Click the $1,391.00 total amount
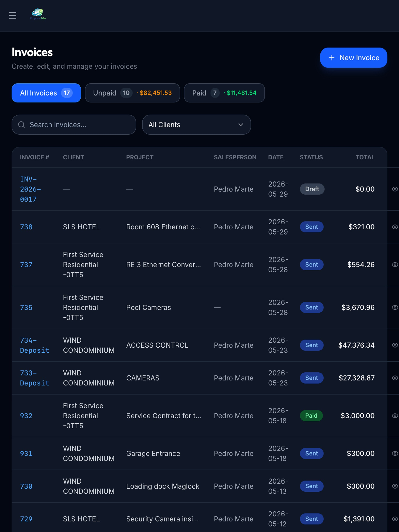Image resolution: width=399 pixels, height=532 pixels. point(359,519)
